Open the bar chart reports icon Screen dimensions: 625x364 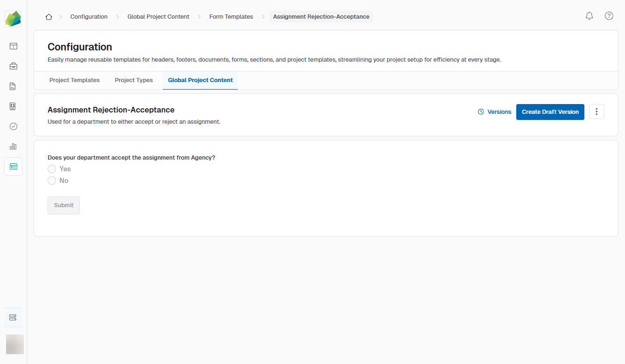coord(13,147)
